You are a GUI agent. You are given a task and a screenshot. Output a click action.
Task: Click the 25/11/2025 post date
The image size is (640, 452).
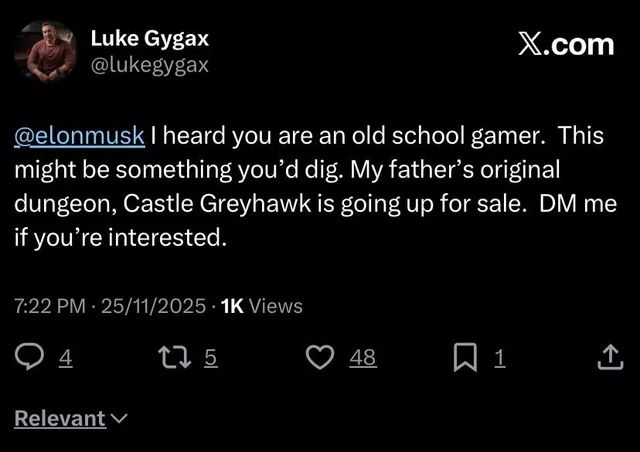point(152,306)
